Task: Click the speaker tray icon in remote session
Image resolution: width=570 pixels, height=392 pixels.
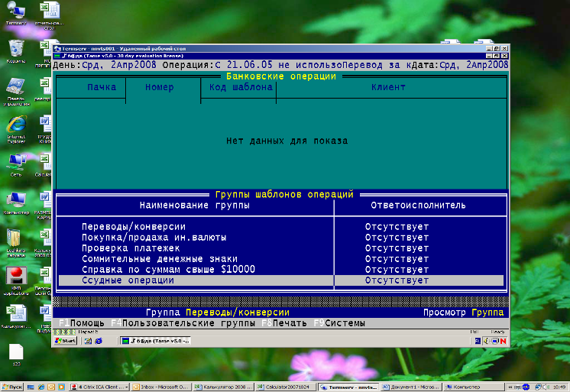Action: click(x=487, y=341)
